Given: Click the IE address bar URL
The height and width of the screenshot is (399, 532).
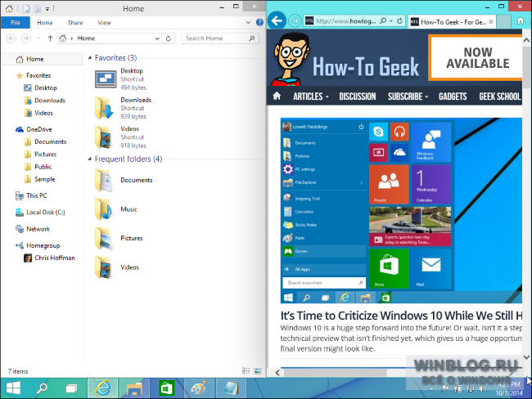Looking at the screenshot, I should tap(345, 21).
